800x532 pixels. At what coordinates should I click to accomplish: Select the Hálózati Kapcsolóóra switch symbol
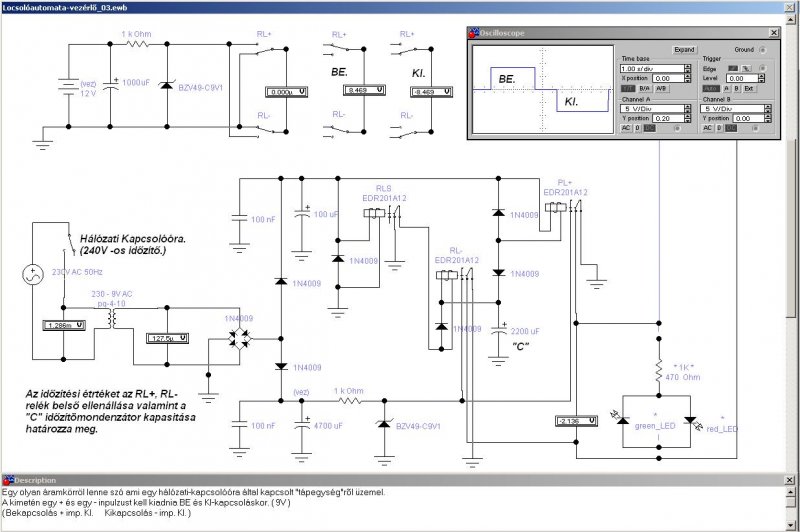pos(67,242)
